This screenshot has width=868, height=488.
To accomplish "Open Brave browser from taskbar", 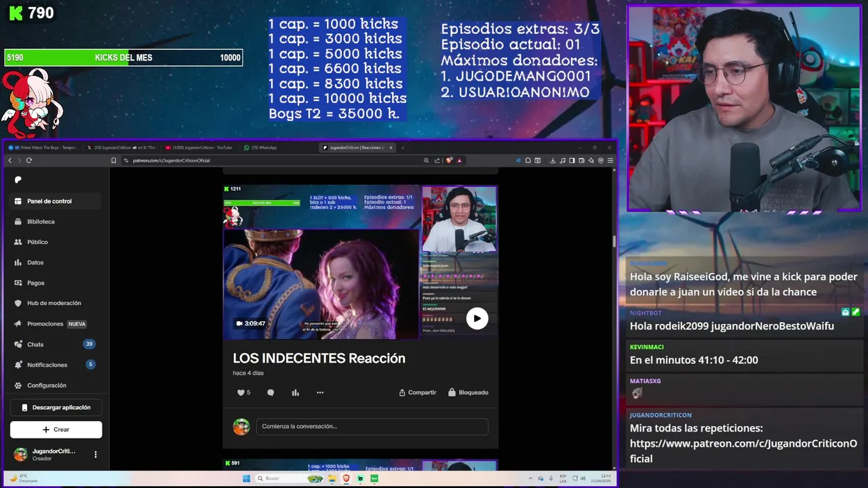I will 346,479.
